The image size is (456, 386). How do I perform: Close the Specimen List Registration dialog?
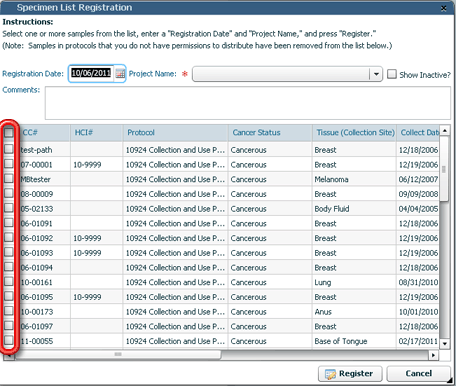(x=444, y=8)
